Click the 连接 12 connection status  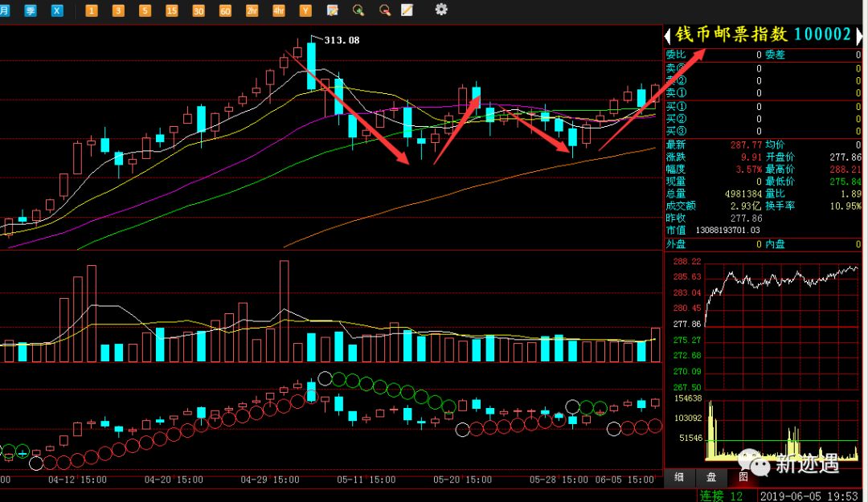click(721, 496)
